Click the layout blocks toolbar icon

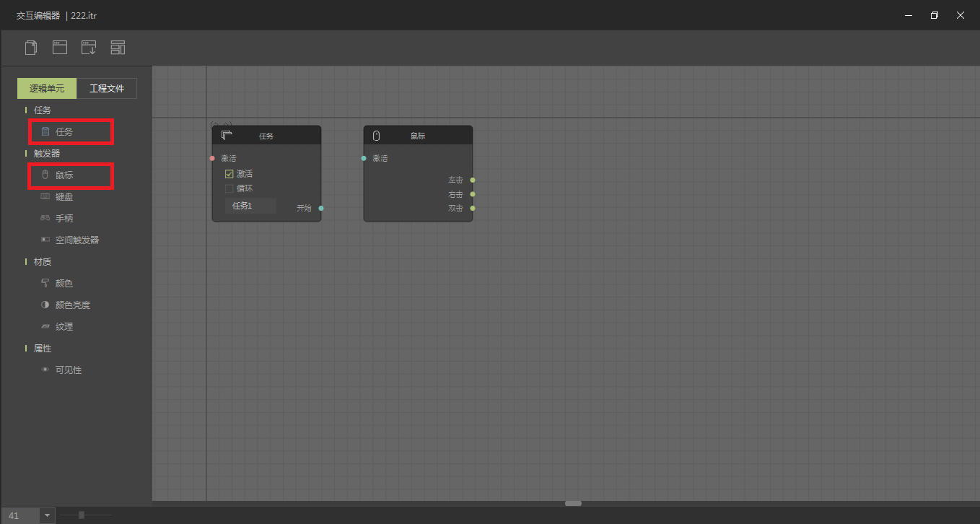118,48
